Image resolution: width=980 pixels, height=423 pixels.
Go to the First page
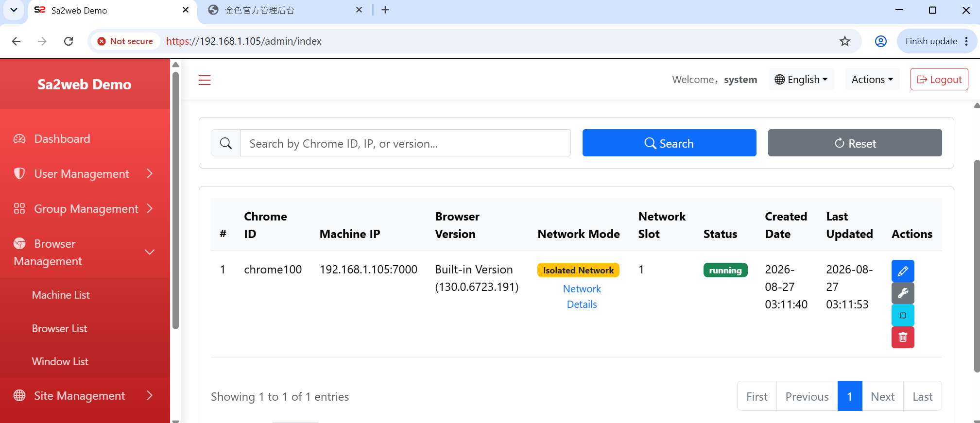pyautogui.click(x=757, y=396)
